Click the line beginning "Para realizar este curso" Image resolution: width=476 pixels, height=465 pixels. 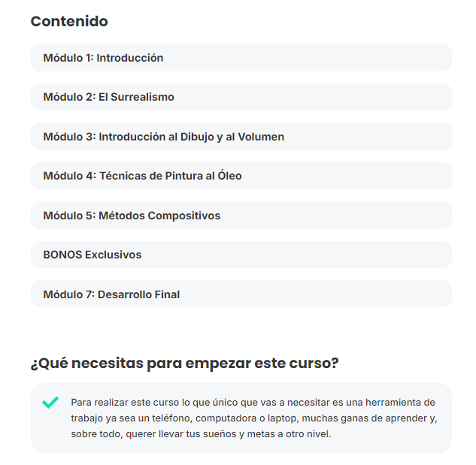click(x=253, y=403)
